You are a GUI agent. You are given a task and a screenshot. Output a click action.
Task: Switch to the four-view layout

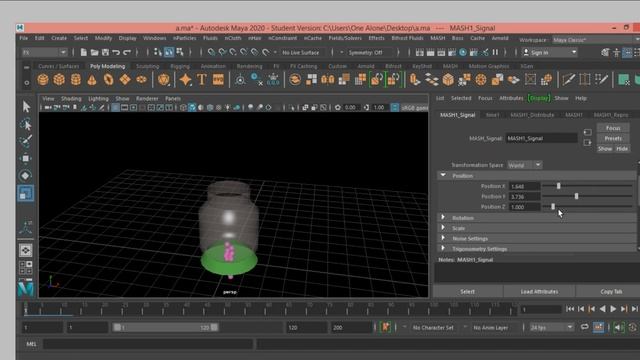[25, 268]
